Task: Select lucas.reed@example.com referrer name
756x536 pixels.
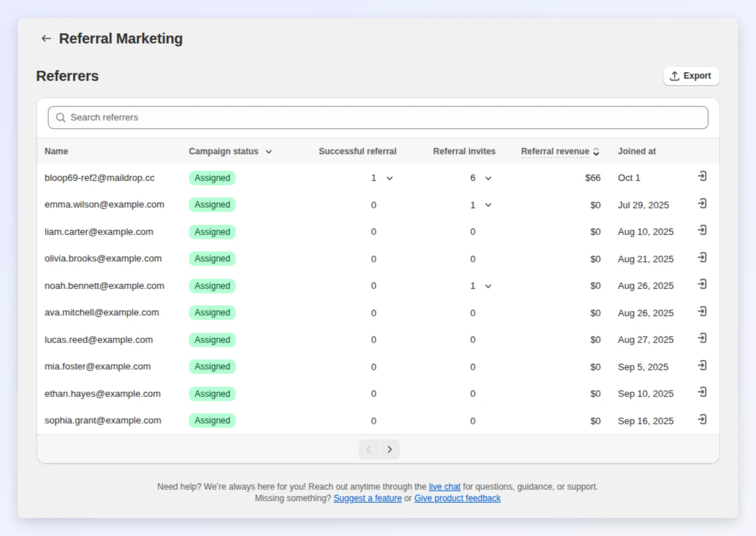Action: tap(99, 340)
